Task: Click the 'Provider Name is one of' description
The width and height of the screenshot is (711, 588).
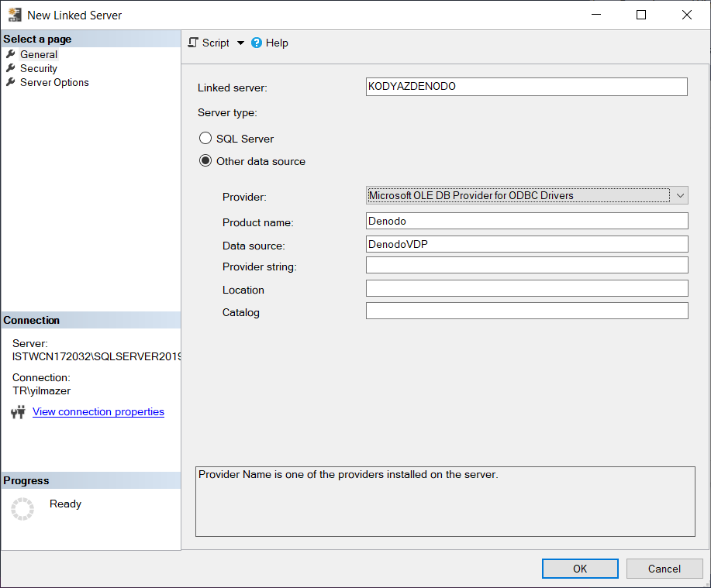Action: tap(348, 474)
